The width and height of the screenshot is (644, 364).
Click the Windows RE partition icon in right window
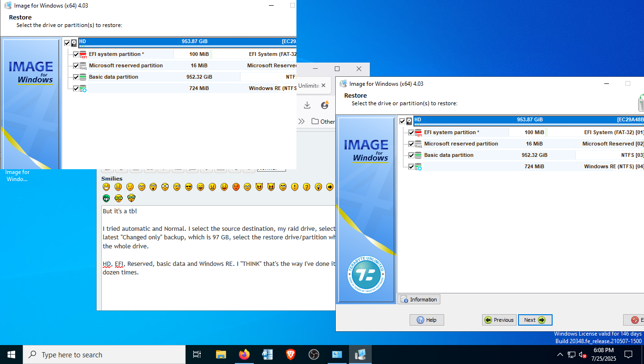pos(418,167)
